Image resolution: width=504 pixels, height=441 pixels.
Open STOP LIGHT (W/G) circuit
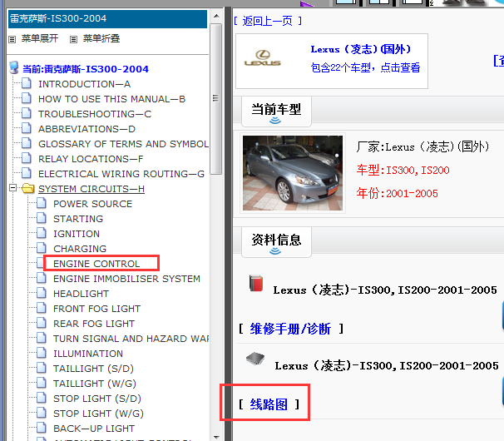[98, 414]
